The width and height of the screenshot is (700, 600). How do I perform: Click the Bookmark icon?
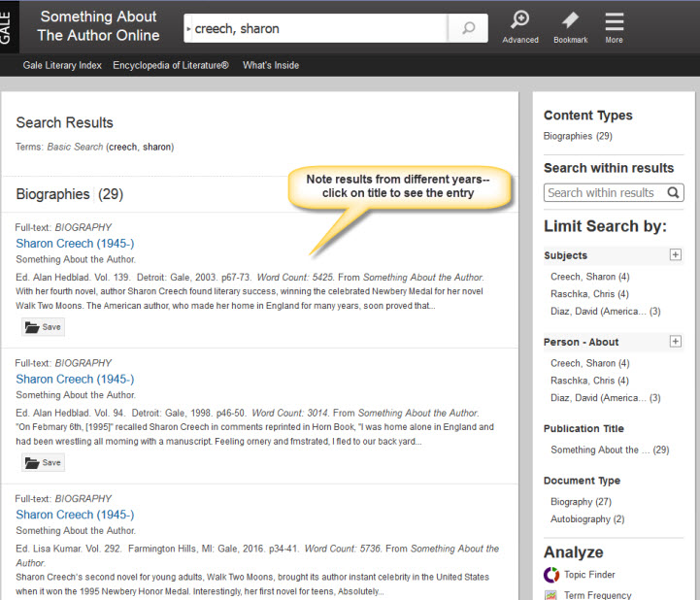coord(571,27)
